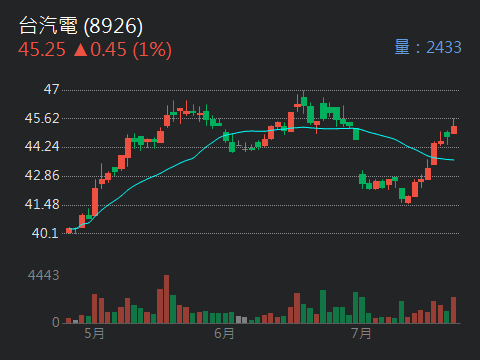Click the 47 price axis label
This screenshot has height=360, width=480.
tap(51, 89)
